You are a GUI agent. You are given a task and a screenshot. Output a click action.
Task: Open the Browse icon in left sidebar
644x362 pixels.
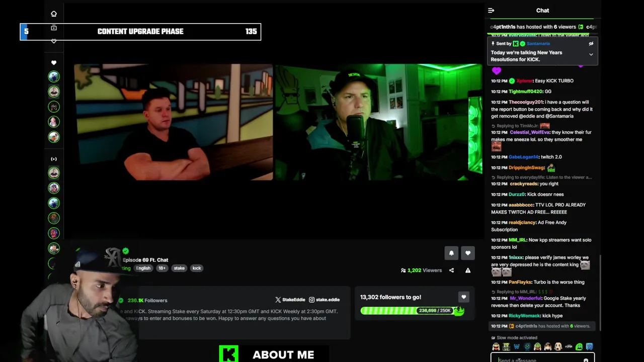click(x=54, y=28)
